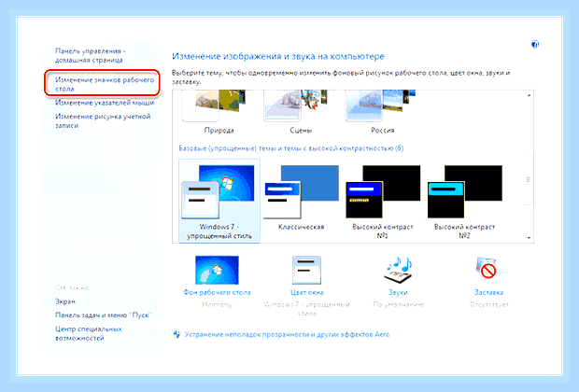Viewport: 579px width, 392px height.
Task: Select Высокий контраст №1 theme
Action: click(383, 201)
